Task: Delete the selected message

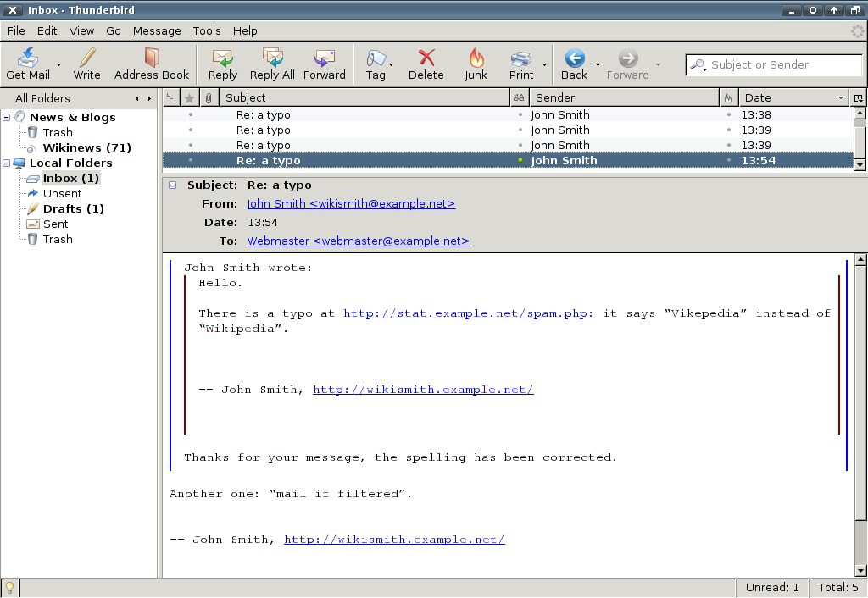Action: (x=426, y=64)
